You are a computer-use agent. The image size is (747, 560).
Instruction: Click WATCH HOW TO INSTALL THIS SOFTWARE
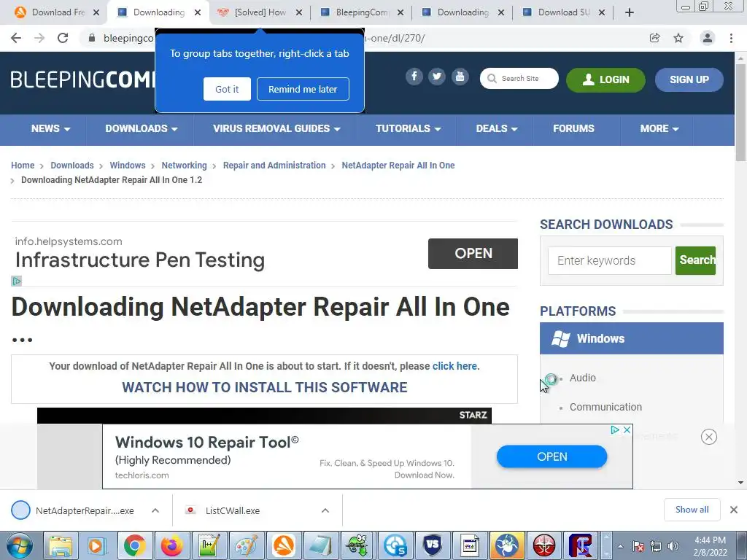(x=264, y=387)
